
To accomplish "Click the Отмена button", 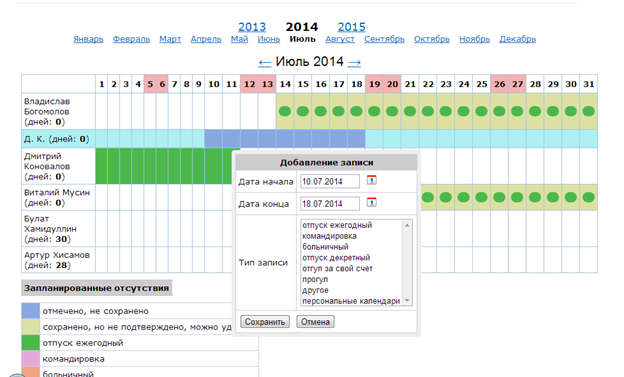I will tap(315, 322).
